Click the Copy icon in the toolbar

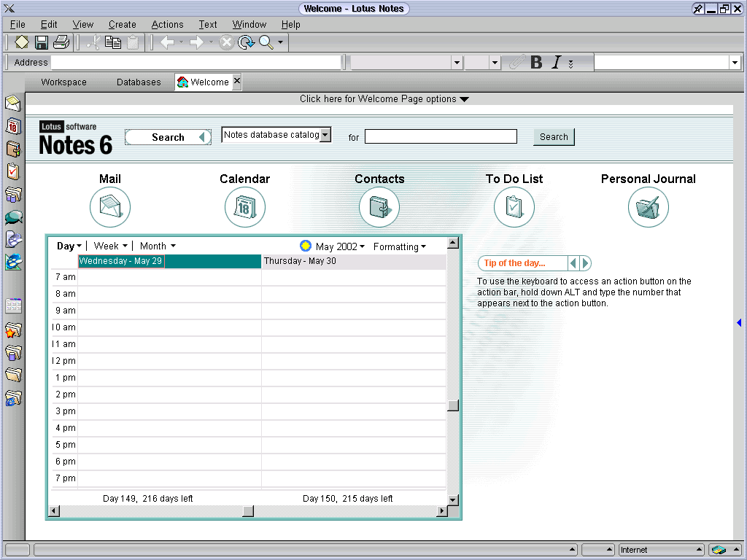(113, 42)
